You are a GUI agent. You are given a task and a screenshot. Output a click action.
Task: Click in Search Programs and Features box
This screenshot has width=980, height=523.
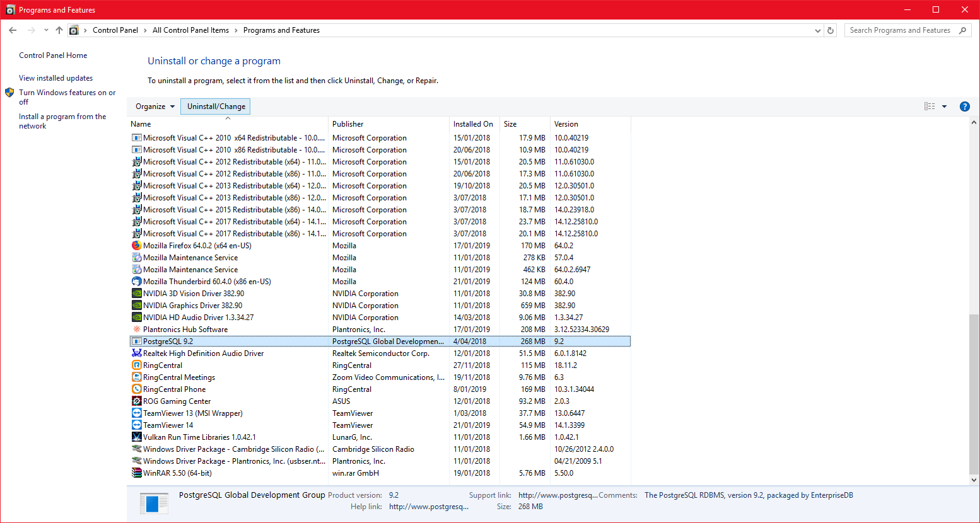[x=900, y=30]
